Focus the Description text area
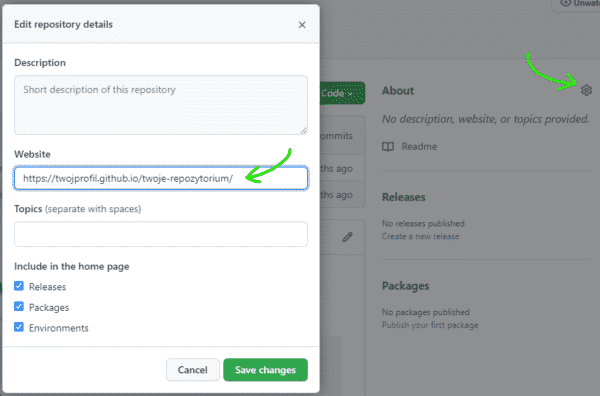This screenshot has height=396, width=600. point(161,105)
